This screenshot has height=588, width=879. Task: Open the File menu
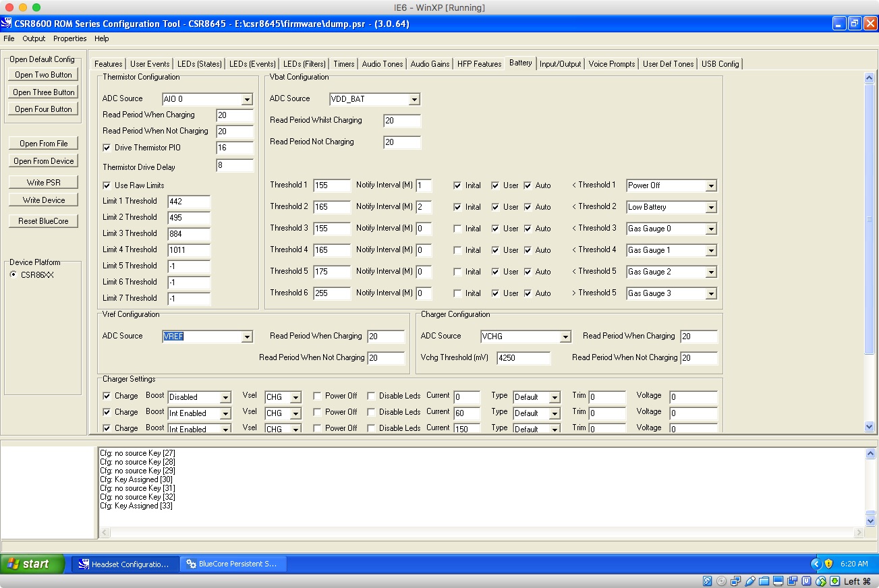[9, 38]
